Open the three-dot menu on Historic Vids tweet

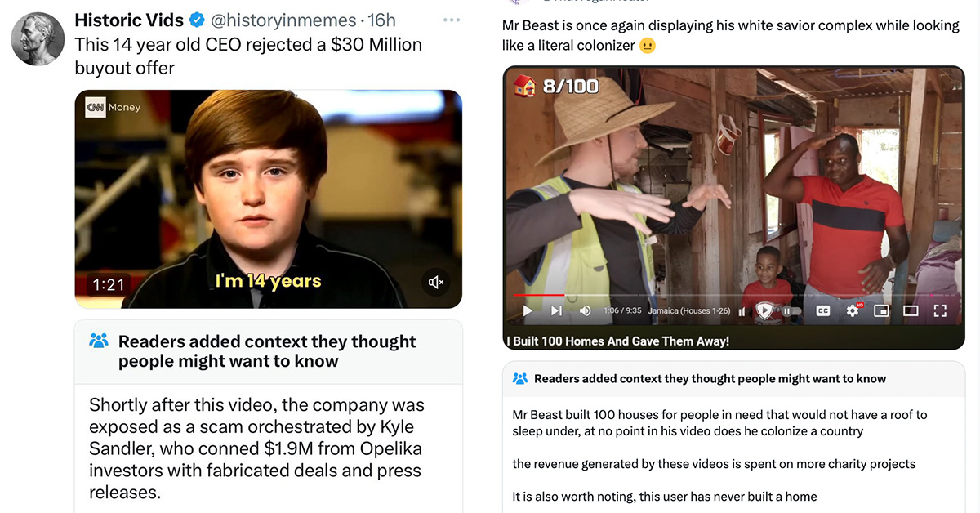coord(450,20)
